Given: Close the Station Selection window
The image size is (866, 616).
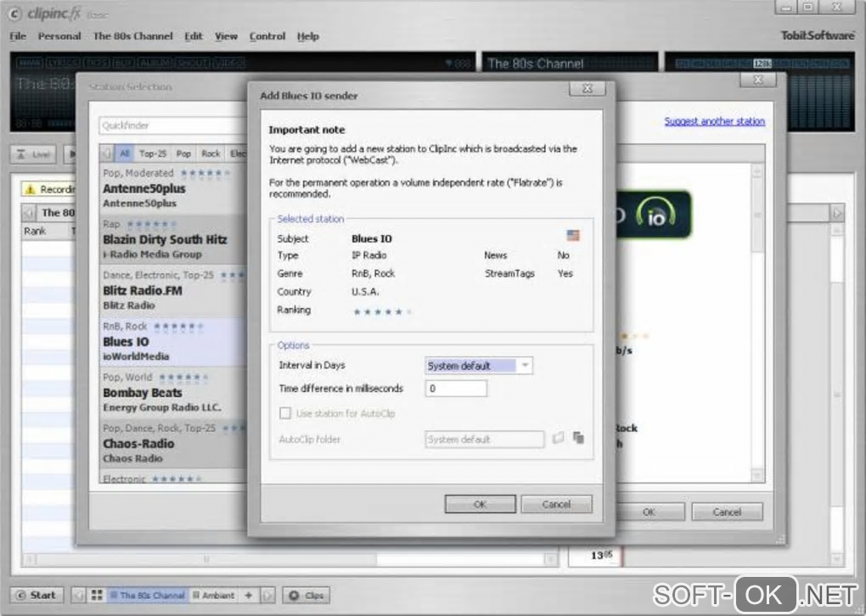Looking at the screenshot, I should tap(757, 80).
